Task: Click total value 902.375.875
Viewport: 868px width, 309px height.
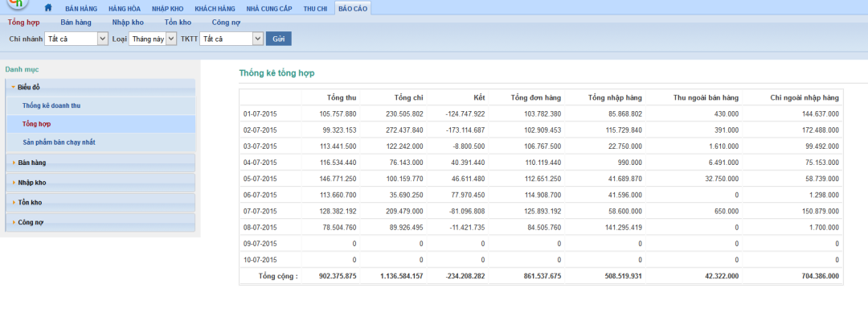Action: click(x=338, y=276)
